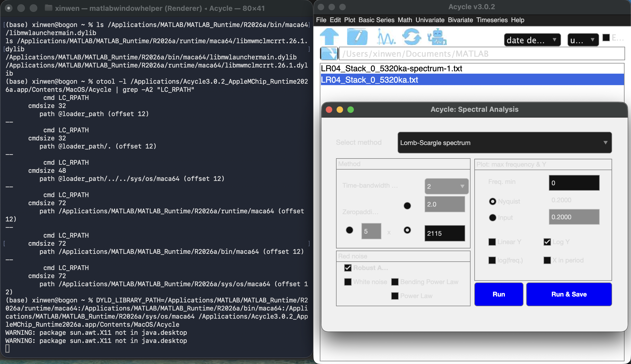
Task: Open the 'u...' unit dropdown
Action: tap(583, 40)
